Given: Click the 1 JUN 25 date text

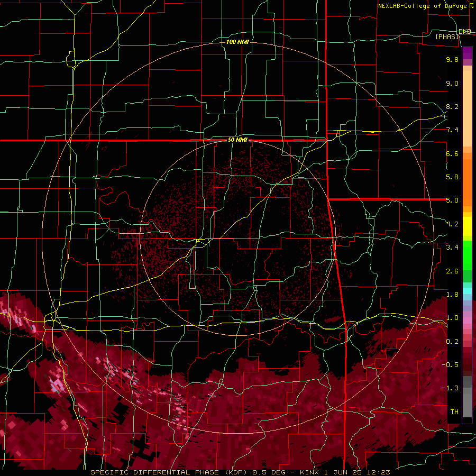Looking at the screenshot, I should (344, 472).
